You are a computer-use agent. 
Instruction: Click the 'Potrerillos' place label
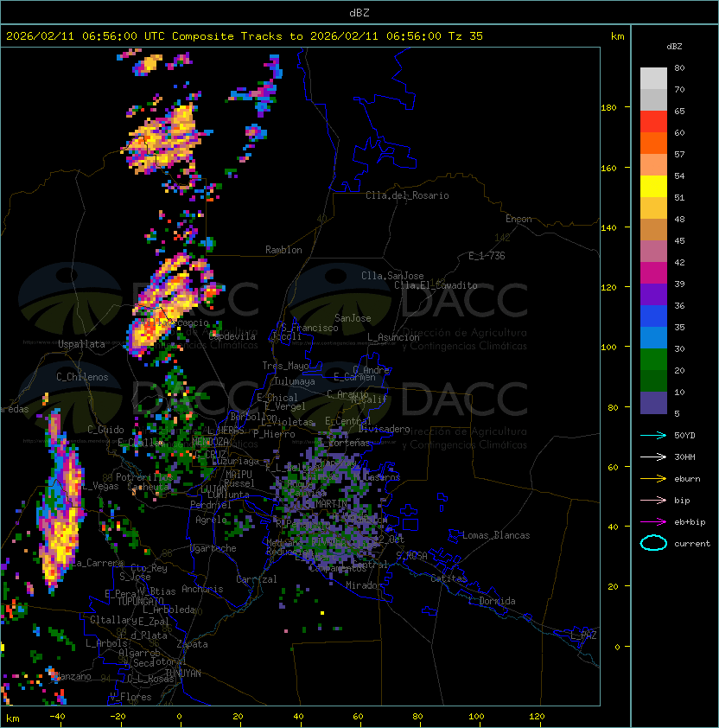coord(144,476)
